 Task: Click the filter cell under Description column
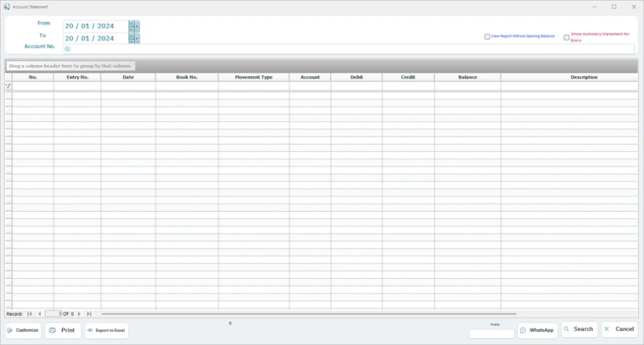point(570,86)
